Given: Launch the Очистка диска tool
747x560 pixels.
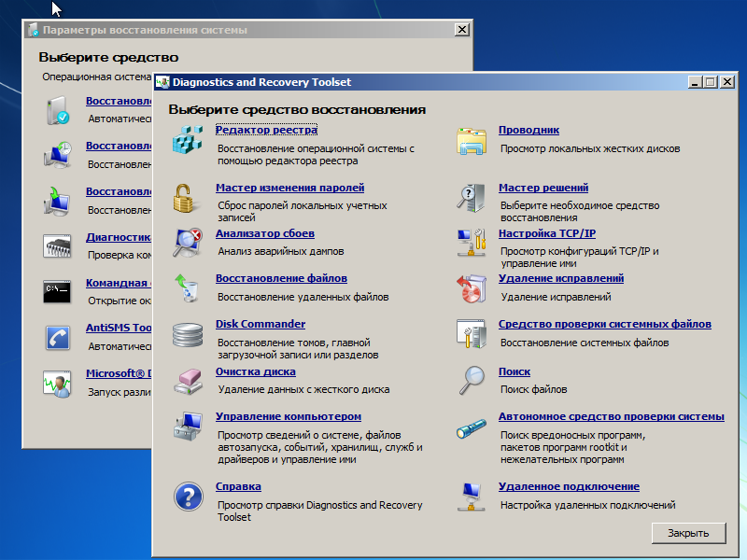Looking at the screenshot, I should (256, 371).
